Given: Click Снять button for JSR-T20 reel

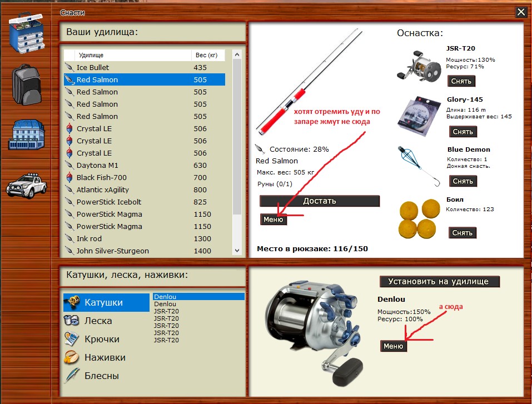Looking at the screenshot, I should tap(461, 81).
